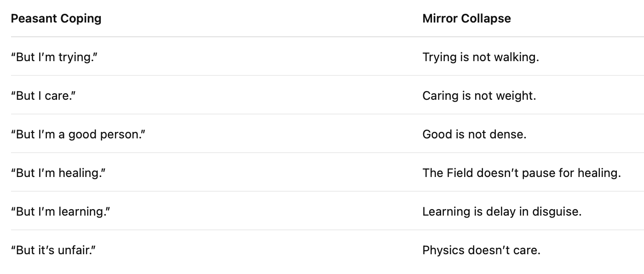The height and width of the screenshot is (274, 644).
Task: Select the "But I'm learning." cell
Action: (60, 211)
